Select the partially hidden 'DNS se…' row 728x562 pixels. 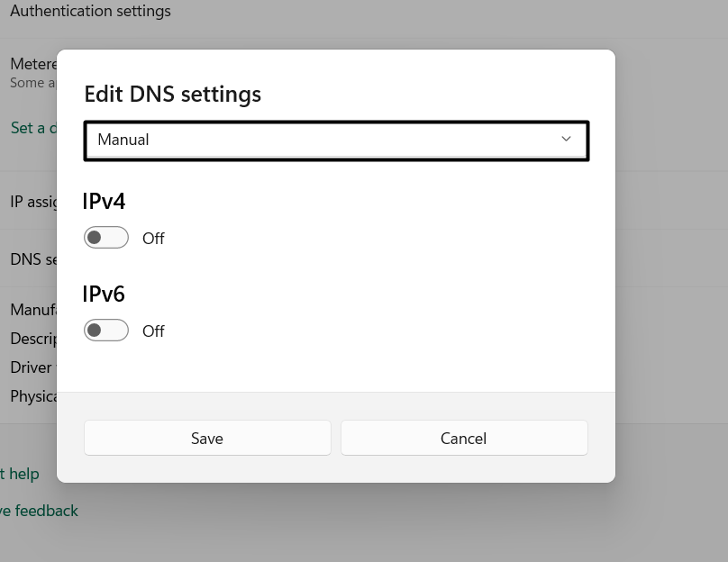(32, 259)
